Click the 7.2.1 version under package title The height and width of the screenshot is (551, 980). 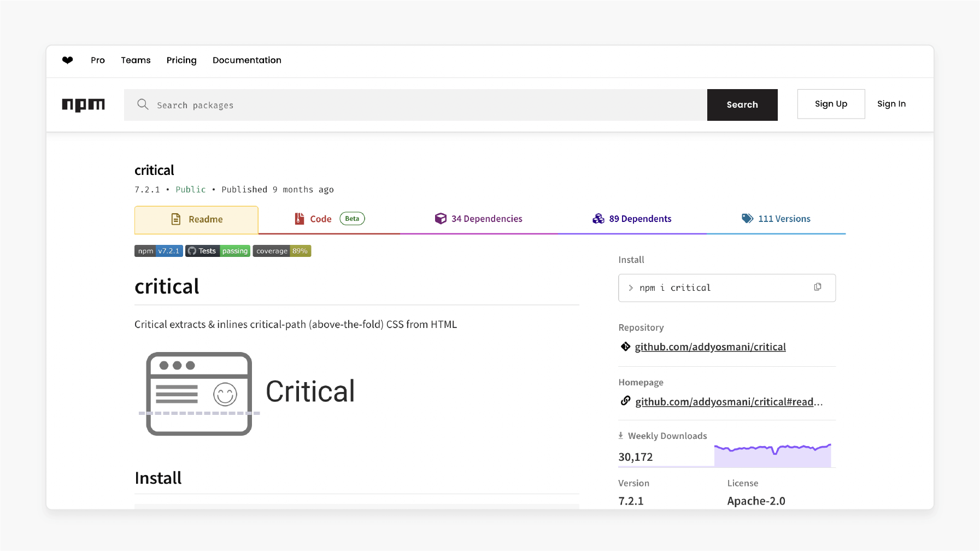click(147, 189)
